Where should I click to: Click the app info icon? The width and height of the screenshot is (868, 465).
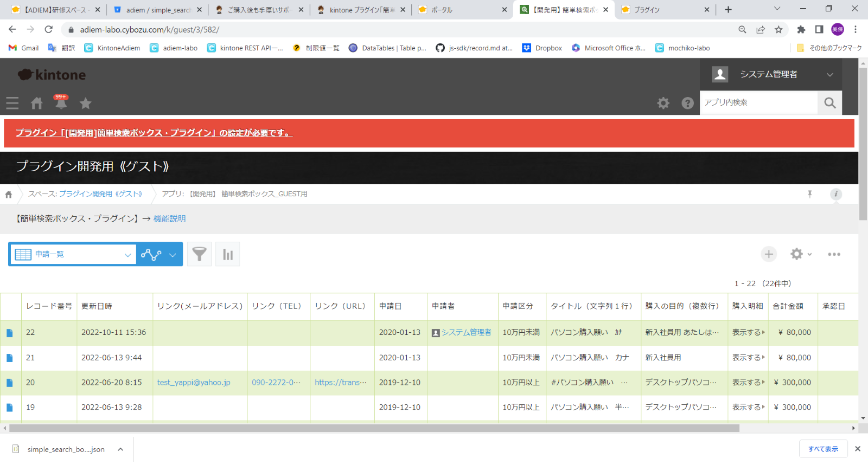click(x=836, y=194)
